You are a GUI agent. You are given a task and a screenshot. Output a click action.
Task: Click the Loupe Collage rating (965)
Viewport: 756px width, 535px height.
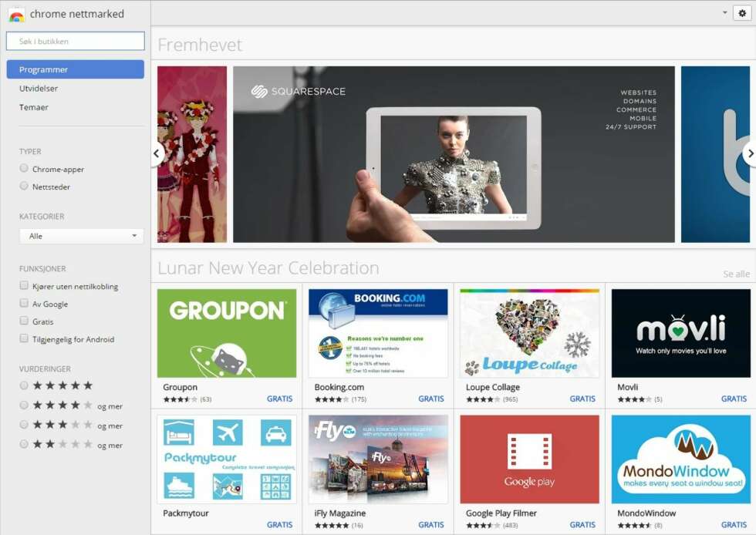(x=492, y=399)
